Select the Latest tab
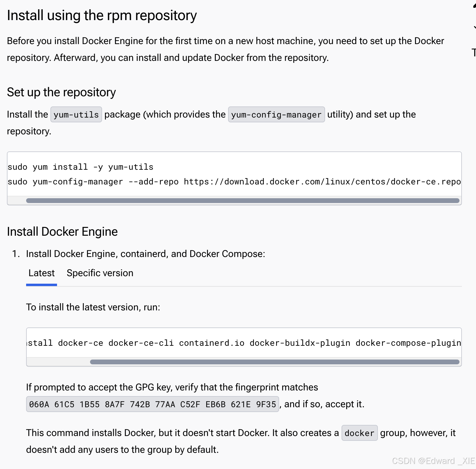 coord(41,273)
